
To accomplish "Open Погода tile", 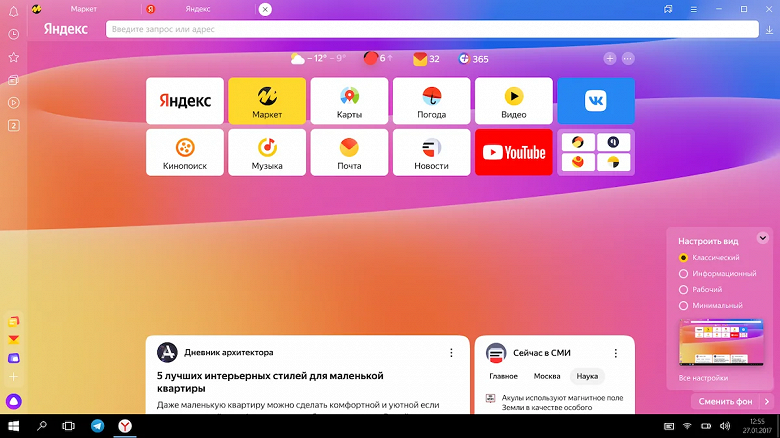I will (431, 101).
